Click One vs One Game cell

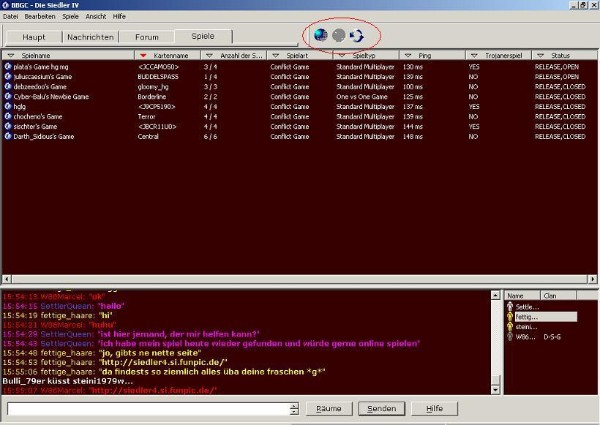click(x=362, y=96)
